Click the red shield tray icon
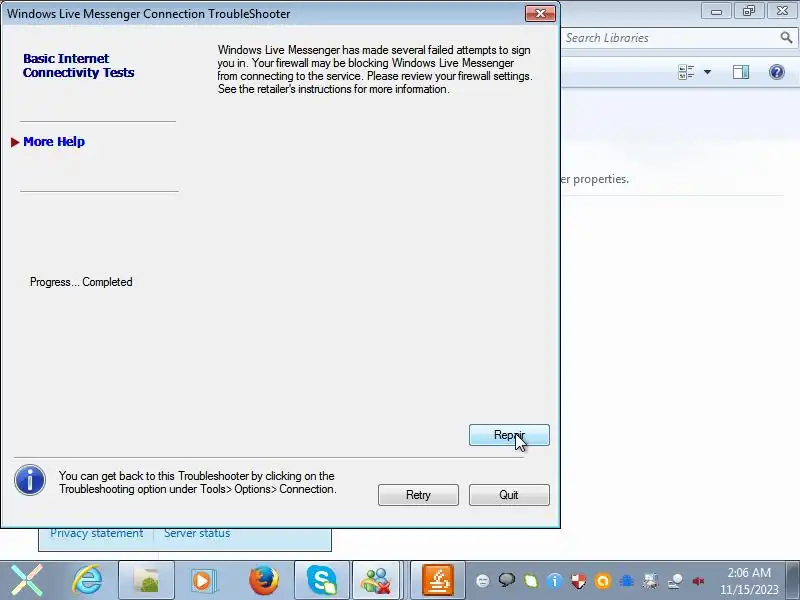Viewport: 800px width, 600px height. (579, 581)
